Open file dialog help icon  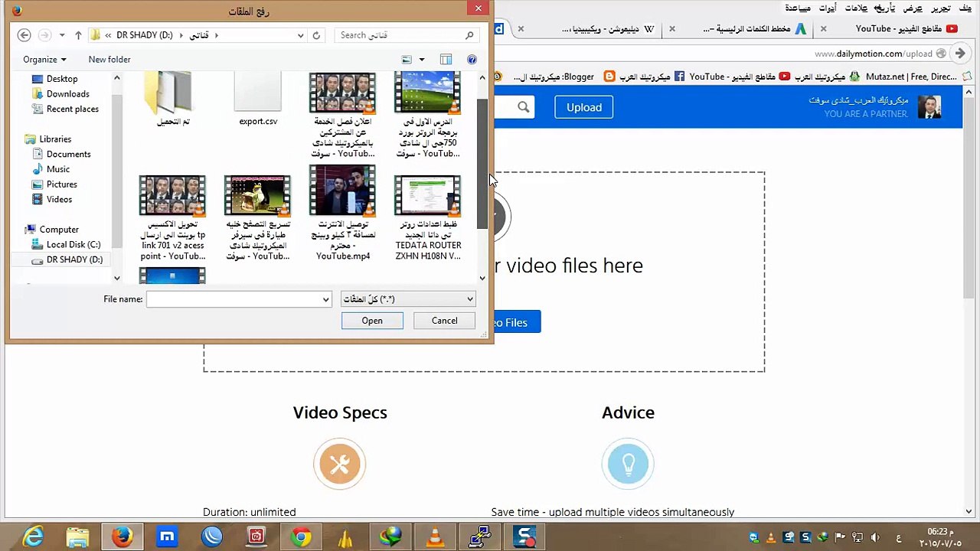(472, 60)
